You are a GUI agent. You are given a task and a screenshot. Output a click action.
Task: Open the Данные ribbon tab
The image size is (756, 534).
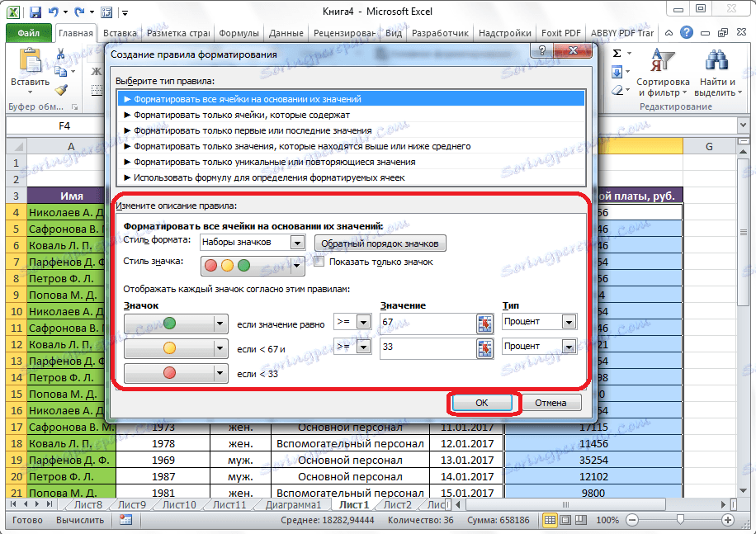(x=286, y=33)
